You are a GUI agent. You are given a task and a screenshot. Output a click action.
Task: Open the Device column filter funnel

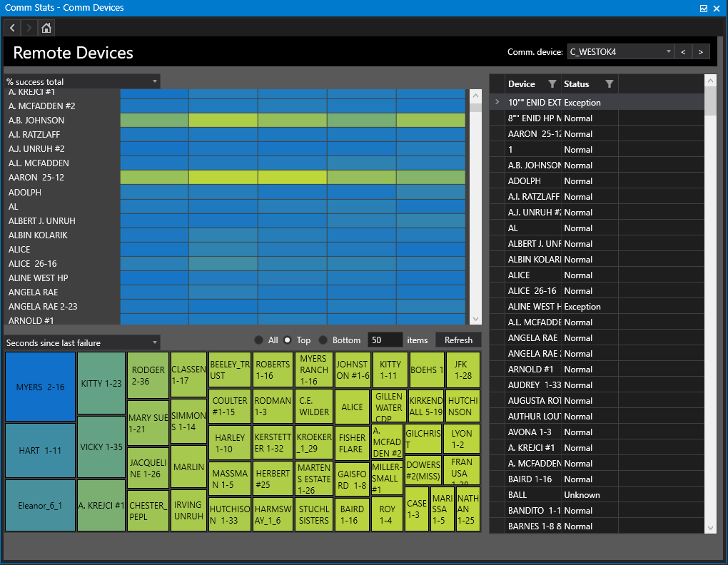[x=553, y=83]
